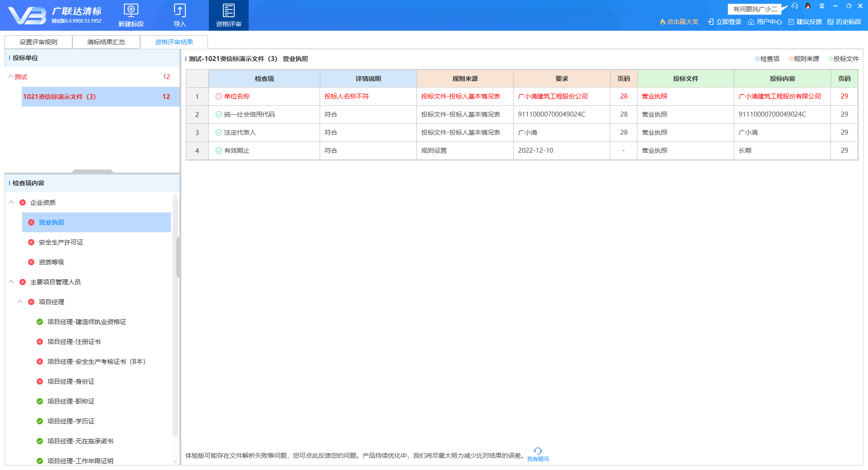Open 项目经理-学历证 item
The height and width of the screenshot is (470, 868).
71,421
